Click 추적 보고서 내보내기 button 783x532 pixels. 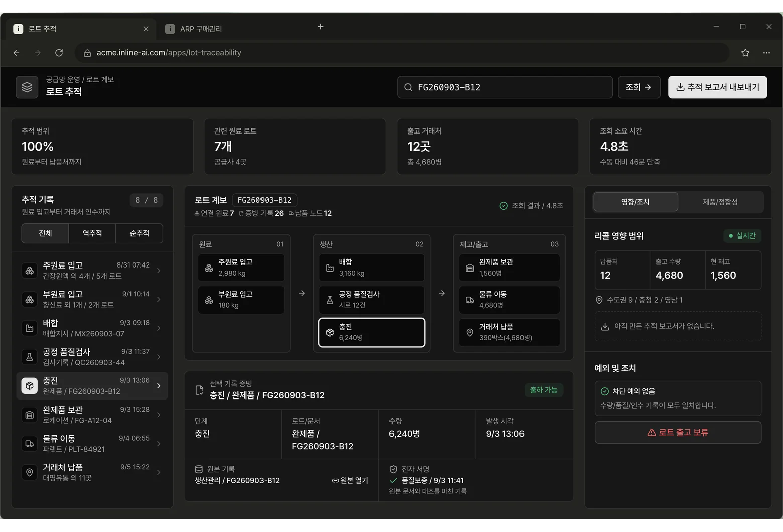pyautogui.click(x=718, y=87)
